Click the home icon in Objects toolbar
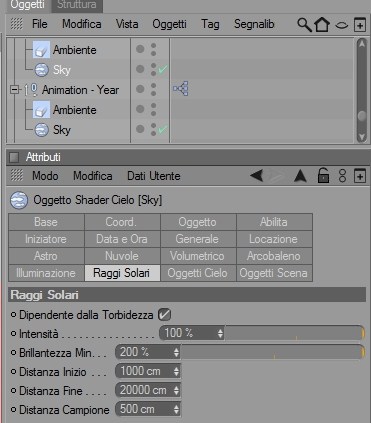This screenshot has height=423, width=371. [322, 25]
